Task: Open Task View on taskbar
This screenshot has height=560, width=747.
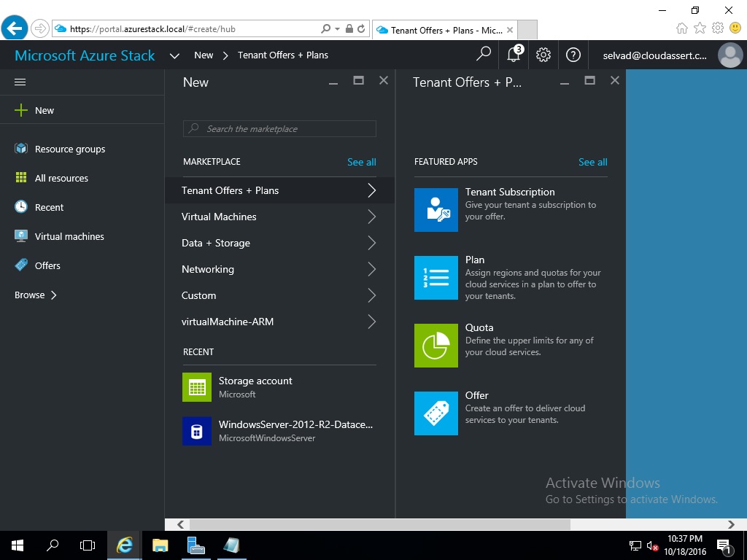Action: coord(88,545)
